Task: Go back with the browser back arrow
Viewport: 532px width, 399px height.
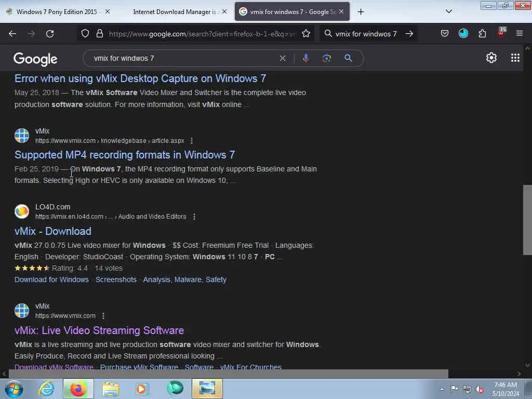Action: (12, 34)
